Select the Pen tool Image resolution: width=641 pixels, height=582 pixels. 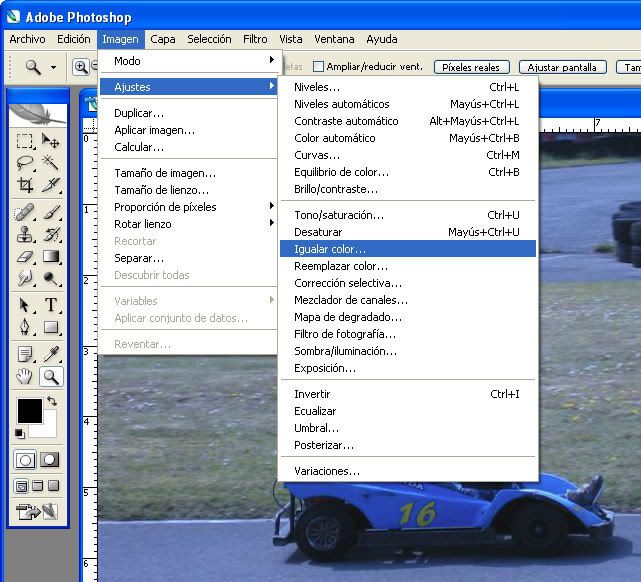point(25,327)
